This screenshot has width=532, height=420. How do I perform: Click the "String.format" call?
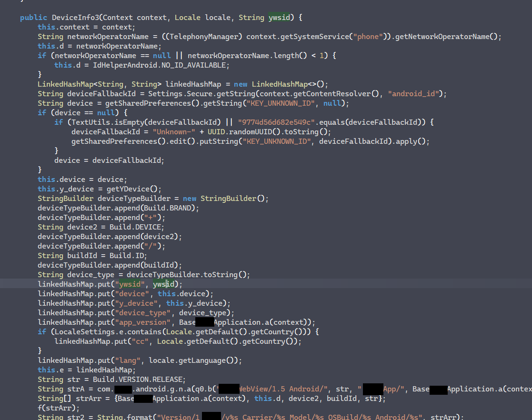124,417
